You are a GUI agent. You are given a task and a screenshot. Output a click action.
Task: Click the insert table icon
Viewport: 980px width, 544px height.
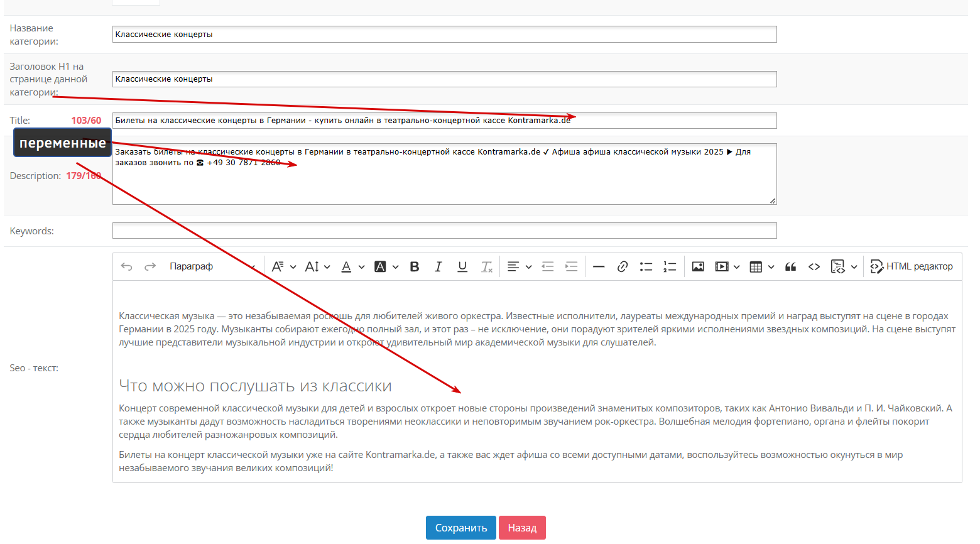[756, 266]
